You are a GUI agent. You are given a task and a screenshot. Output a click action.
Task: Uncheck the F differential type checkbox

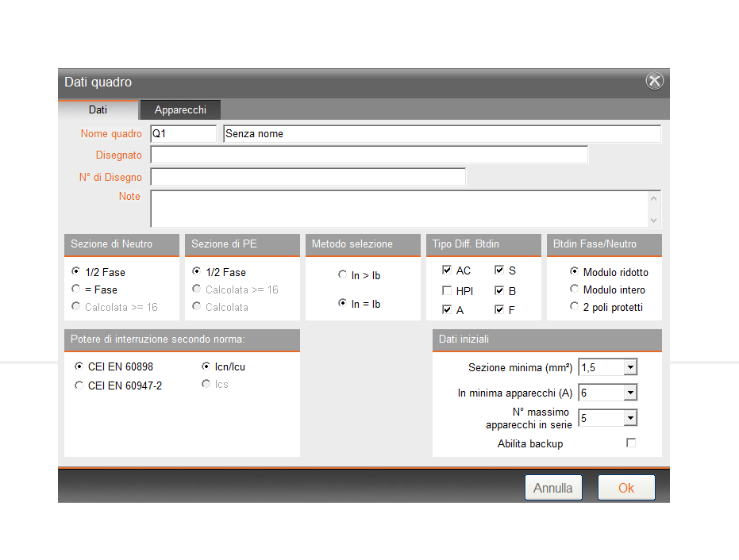pos(499,309)
